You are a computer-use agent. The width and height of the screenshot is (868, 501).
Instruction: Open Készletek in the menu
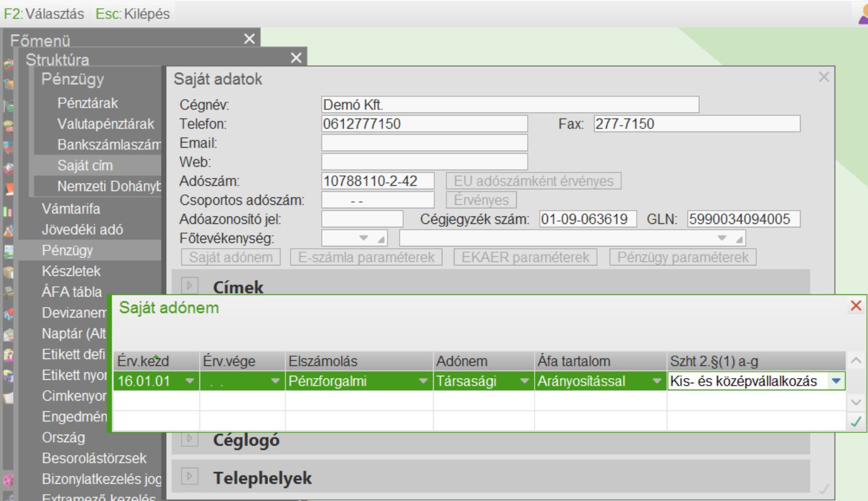click(71, 271)
